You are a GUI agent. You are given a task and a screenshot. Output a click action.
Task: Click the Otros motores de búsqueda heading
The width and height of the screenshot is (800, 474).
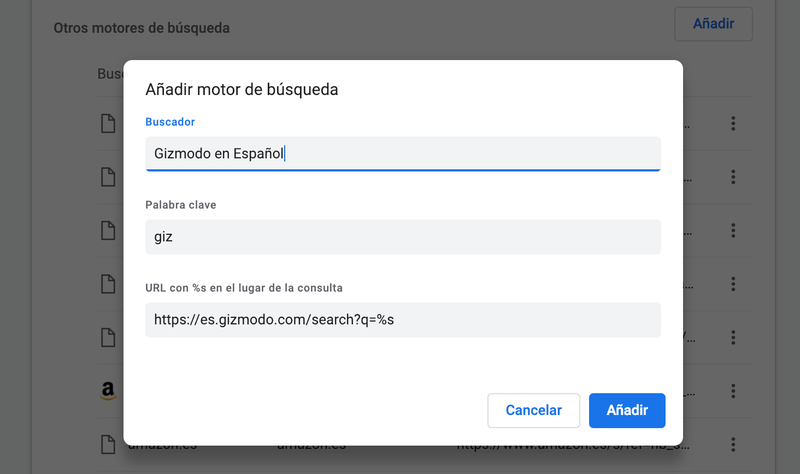pos(142,28)
